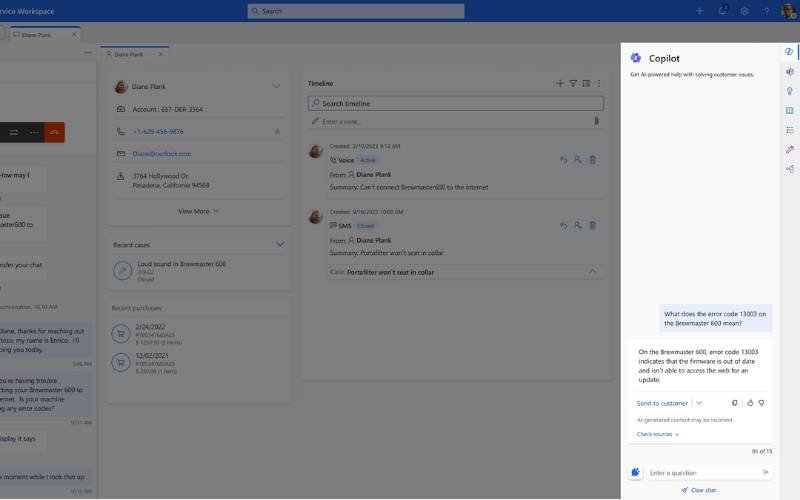Open settings gear in the top bar

(744, 11)
